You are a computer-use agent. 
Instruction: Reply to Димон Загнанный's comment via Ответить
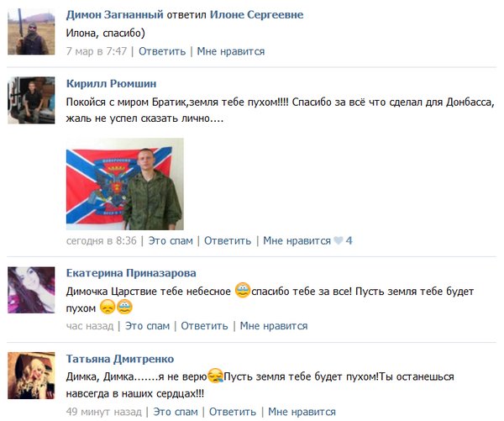click(162, 51)
